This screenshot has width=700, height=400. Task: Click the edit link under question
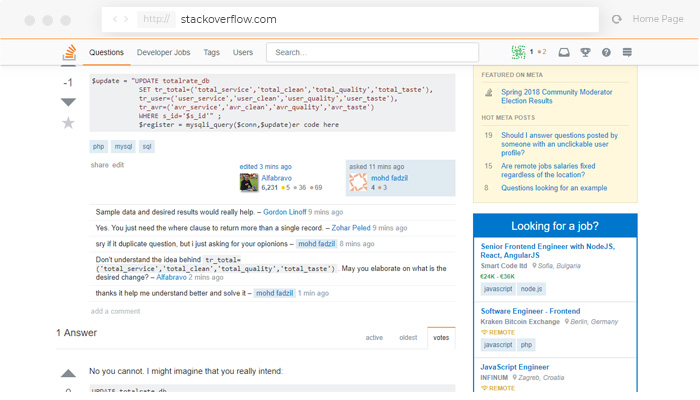tap(118, 165)
